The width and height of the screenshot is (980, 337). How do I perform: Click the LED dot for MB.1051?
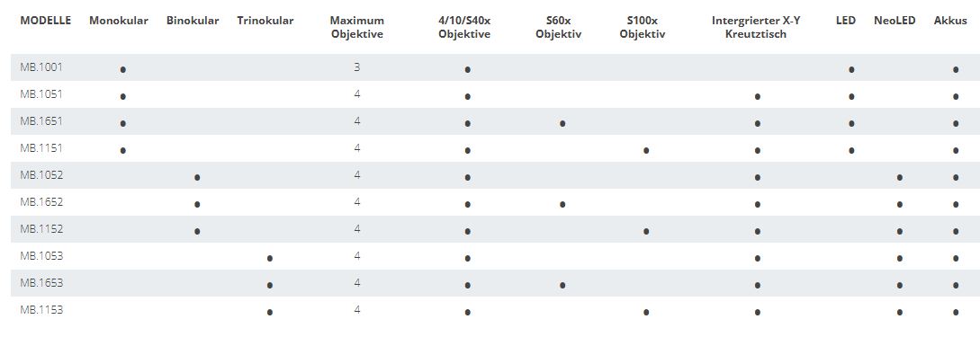click(x=851, y=97)
